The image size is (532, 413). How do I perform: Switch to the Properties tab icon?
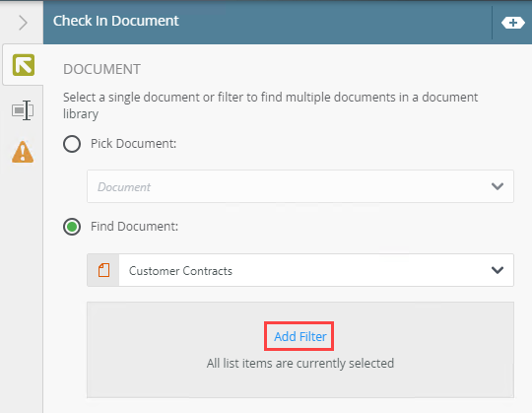23,110
